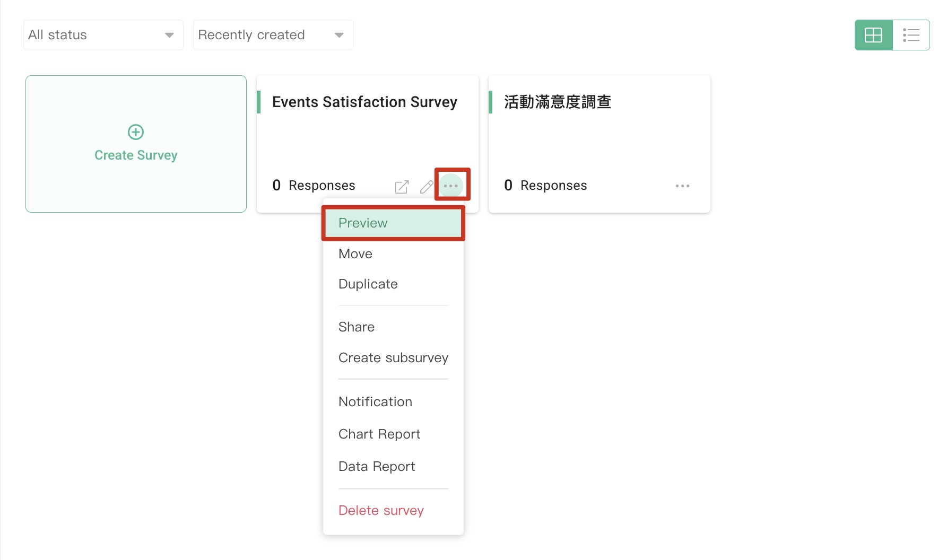The image size is (938, 560).
Task: Select Chart Report from the menu
Action: click(379, 434)
